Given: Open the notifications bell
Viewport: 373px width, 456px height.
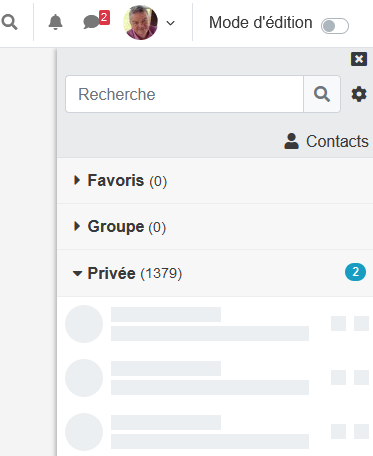Looking at the screenshot, I should click(55, 22).
